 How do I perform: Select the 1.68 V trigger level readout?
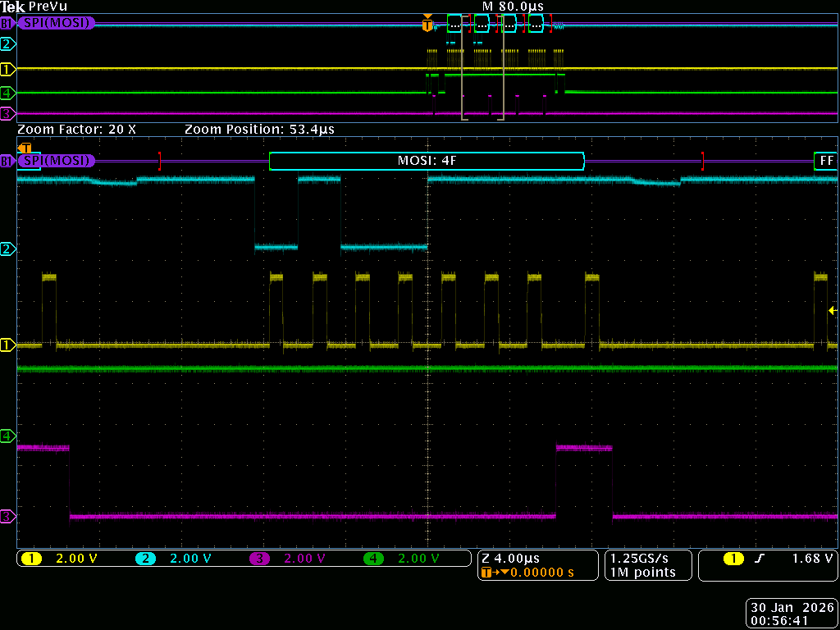pyautogui.click(x=811, y=559)
